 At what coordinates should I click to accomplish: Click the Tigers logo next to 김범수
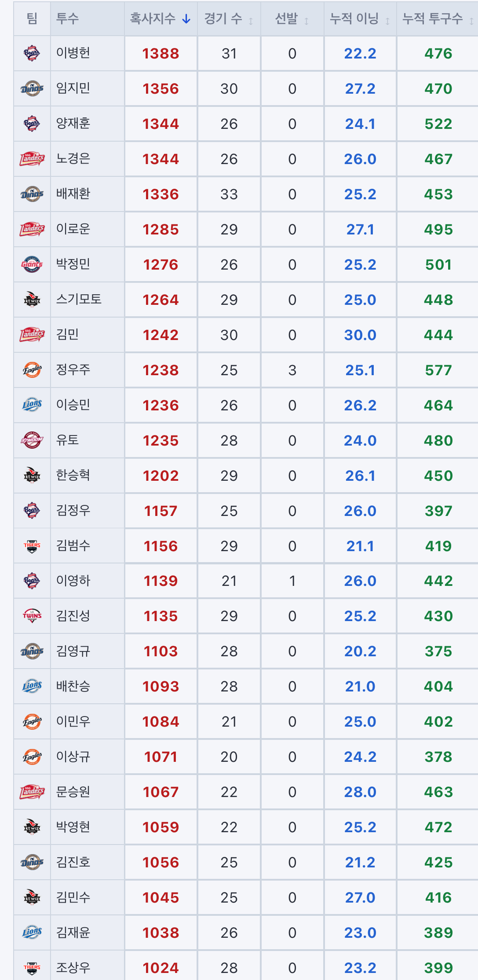coord(32,546)
